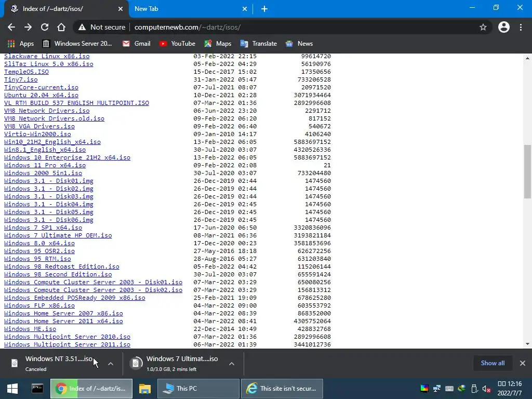
Task: Expand options for Windows NT 3.51 download
Action: [111, 364]
